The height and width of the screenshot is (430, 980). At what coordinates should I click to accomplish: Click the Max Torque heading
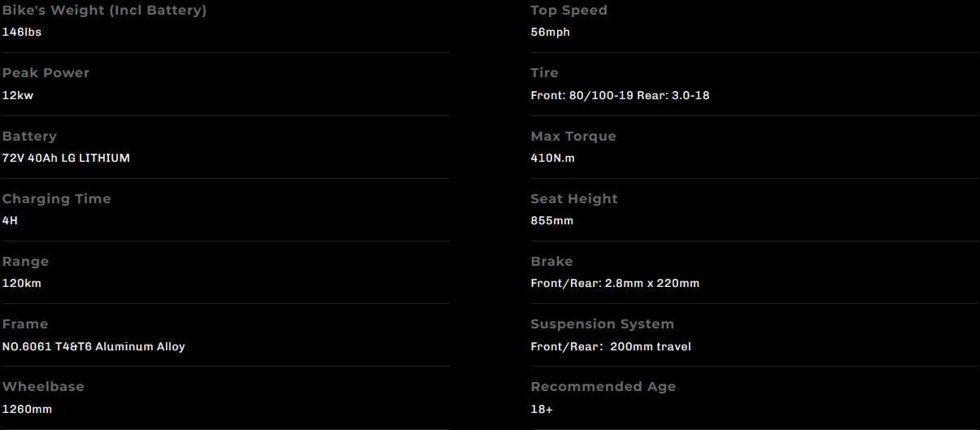[x=573, y=137]
